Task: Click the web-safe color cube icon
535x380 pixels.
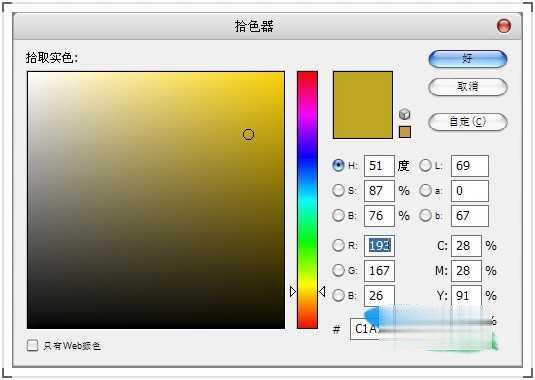Action: coord(404,114)
